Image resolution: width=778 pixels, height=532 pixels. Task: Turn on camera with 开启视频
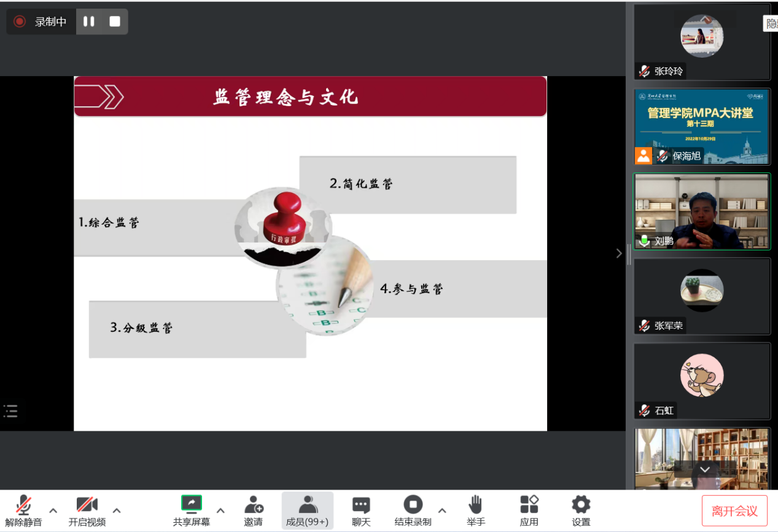[x=87, y=511]
